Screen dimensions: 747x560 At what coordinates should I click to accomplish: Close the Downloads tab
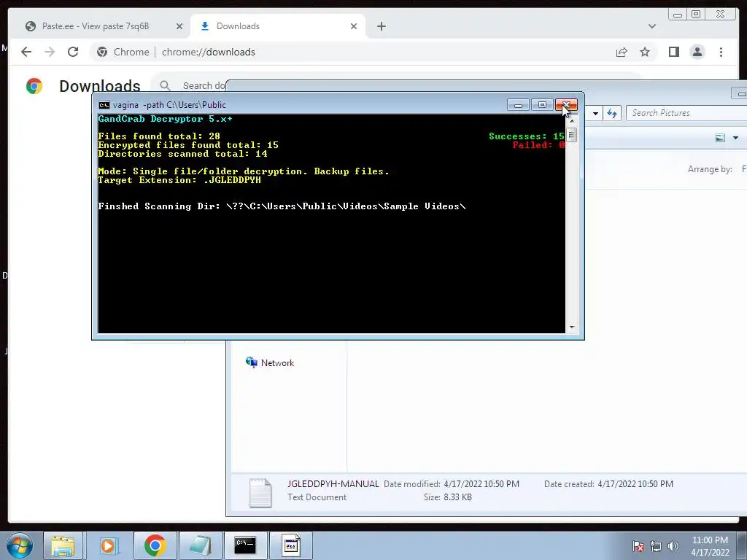354,26
